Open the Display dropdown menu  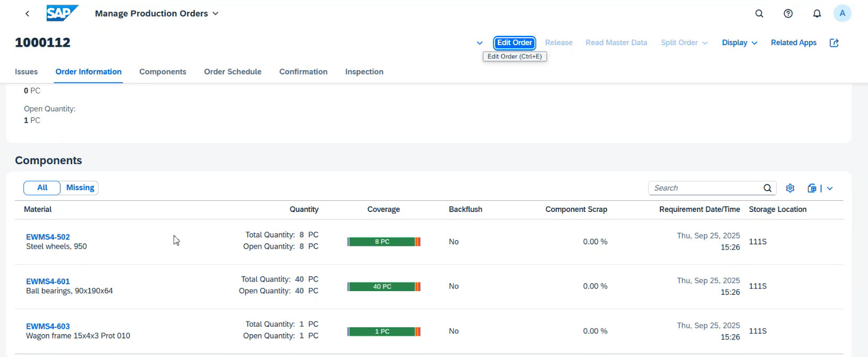click(739, 43)
